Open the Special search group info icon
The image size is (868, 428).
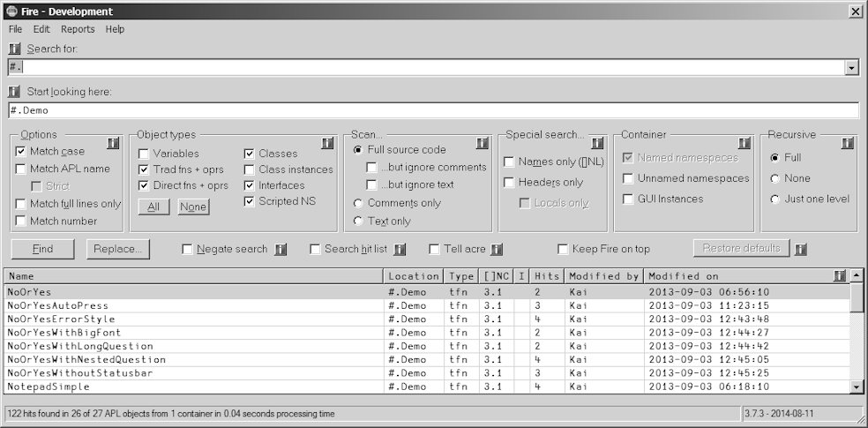pyautogui.click(x=597, y=144)
